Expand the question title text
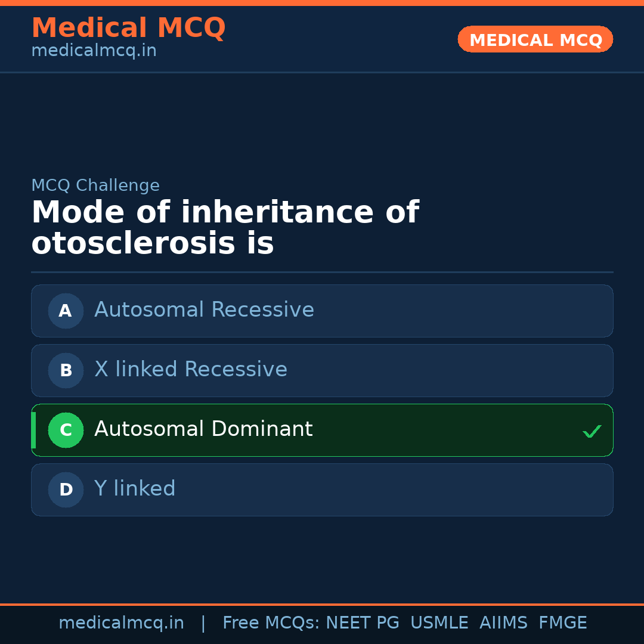The height and width of the screenshot is (644, 644). click(225, 227)
